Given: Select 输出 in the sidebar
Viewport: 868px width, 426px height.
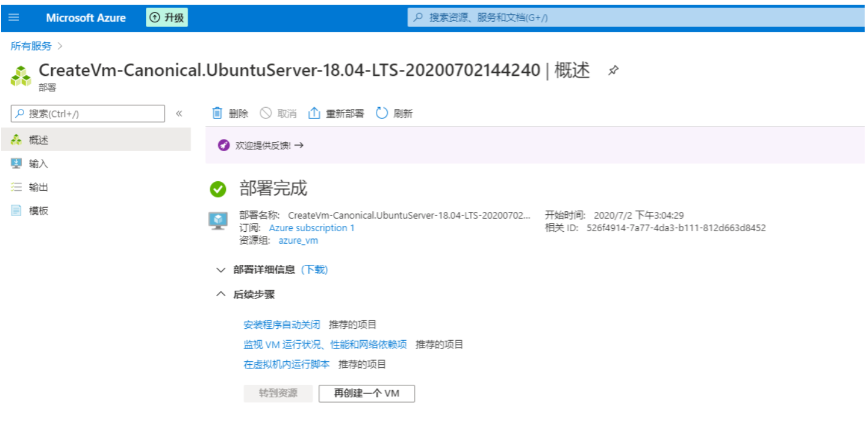Looking at the screenshot, I should (95, 187).
